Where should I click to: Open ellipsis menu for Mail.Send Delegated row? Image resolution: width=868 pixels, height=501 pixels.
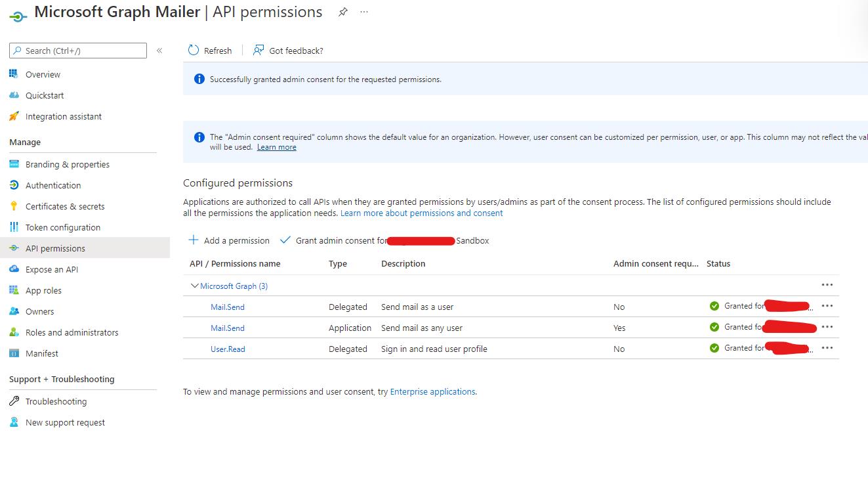827,306
